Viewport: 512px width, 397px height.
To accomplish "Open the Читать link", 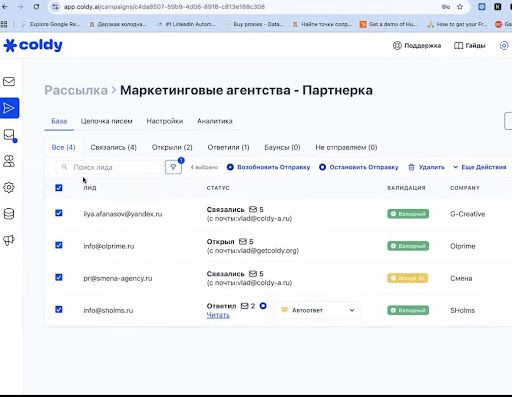I will tap(218, 315).
